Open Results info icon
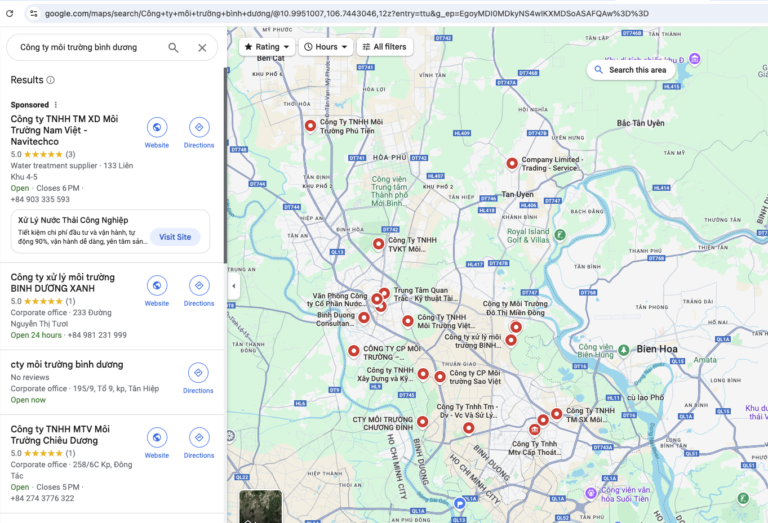Viewport: 768px width, 523px height. (x=50, y=80)
